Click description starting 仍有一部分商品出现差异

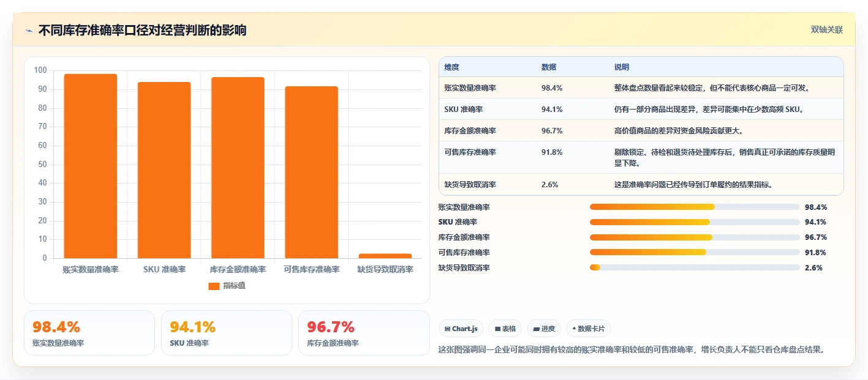(709, 110)
